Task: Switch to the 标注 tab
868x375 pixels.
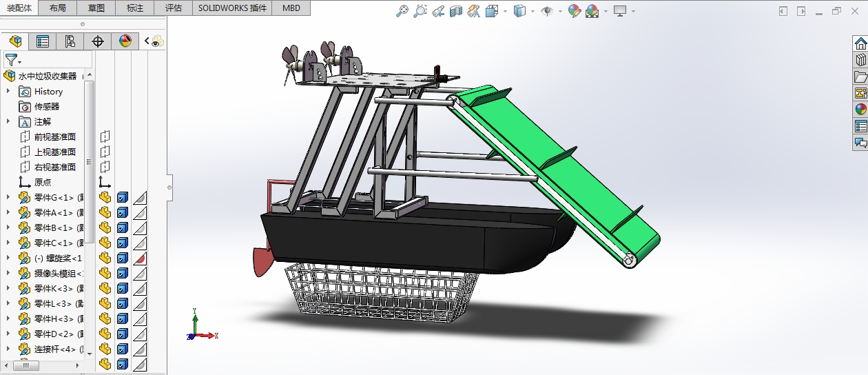Action: click(135, 8)
